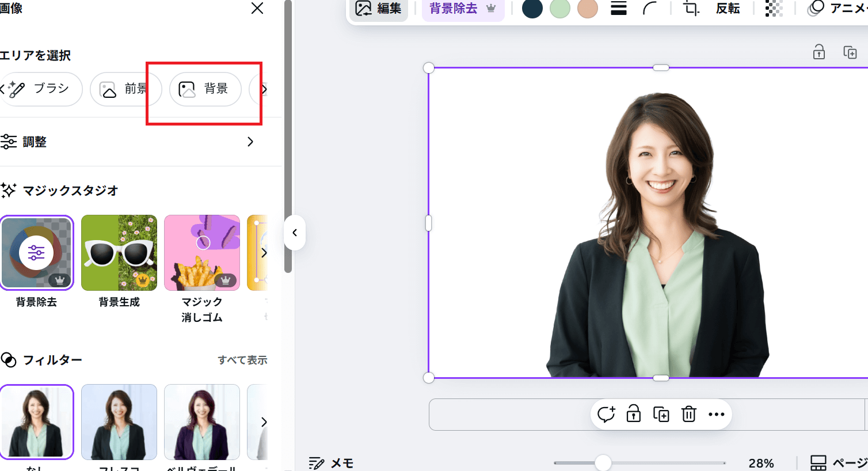Select the 前景 foreground area option
868x471 pixels.
click(x=125, y=89)
